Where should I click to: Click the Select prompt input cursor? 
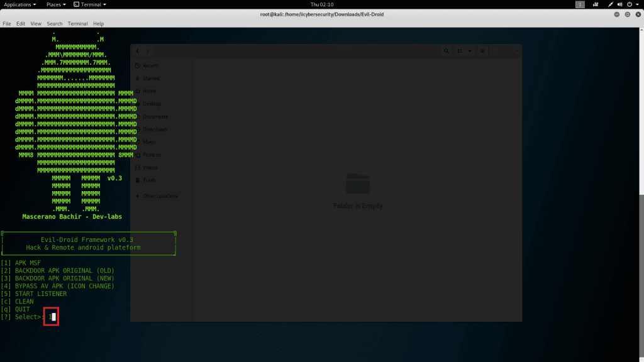[x=53, y=317]
